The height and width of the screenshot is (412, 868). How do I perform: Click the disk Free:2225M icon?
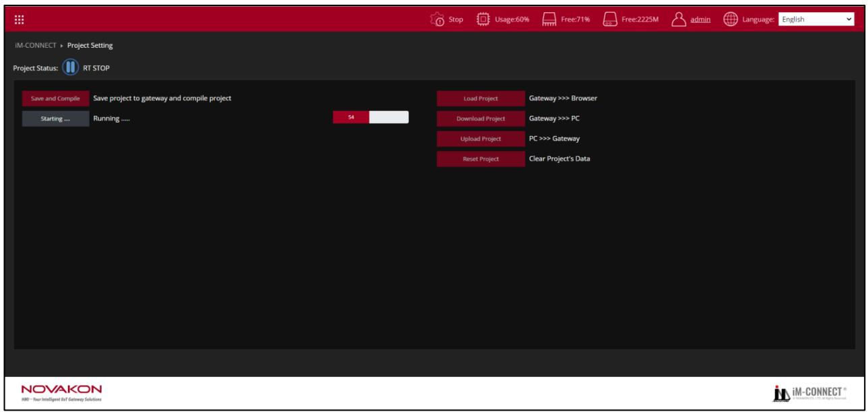pyautogui.click(x=609, y=20)
